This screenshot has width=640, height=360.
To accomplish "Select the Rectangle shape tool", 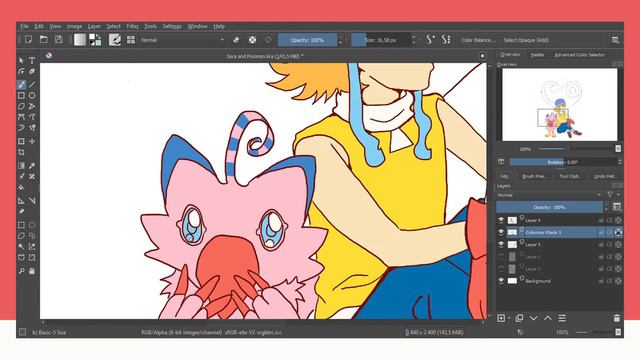I will coord(21,96).
